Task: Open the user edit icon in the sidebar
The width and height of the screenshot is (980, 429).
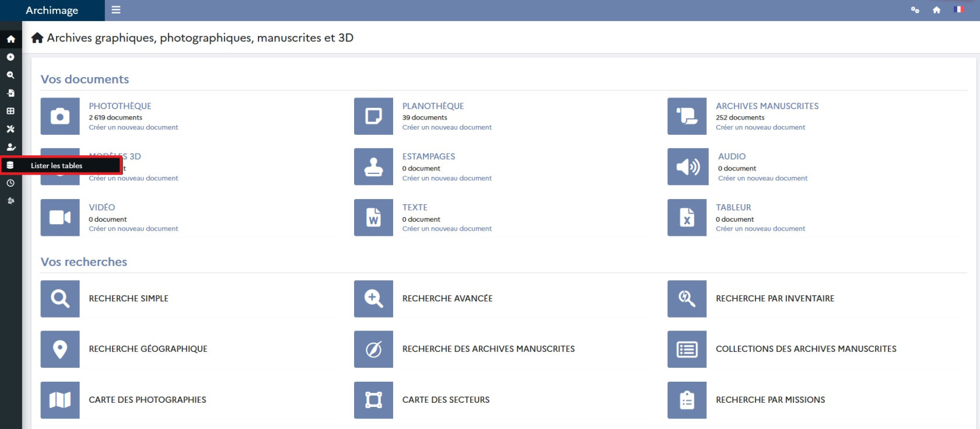Action: (10, 147)
